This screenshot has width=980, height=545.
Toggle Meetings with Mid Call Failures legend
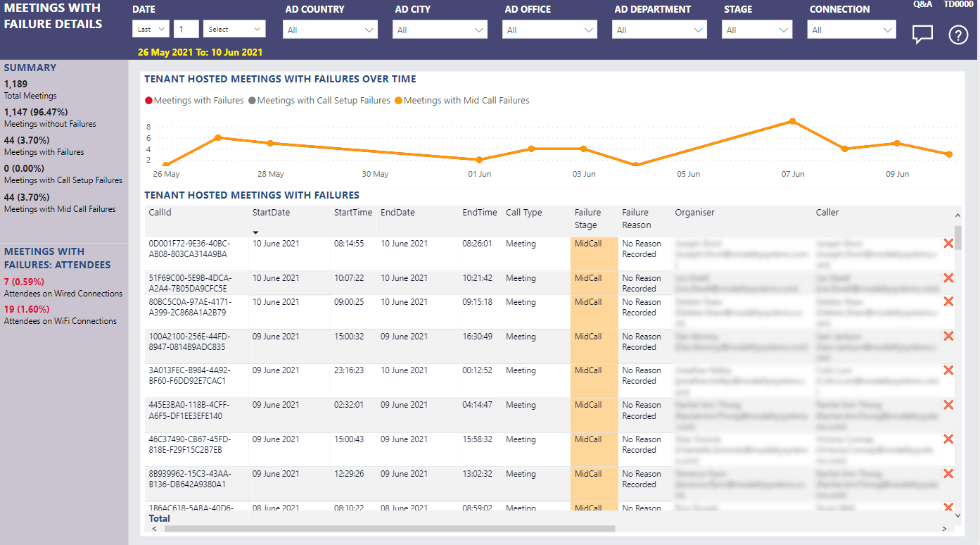[462, 101]
